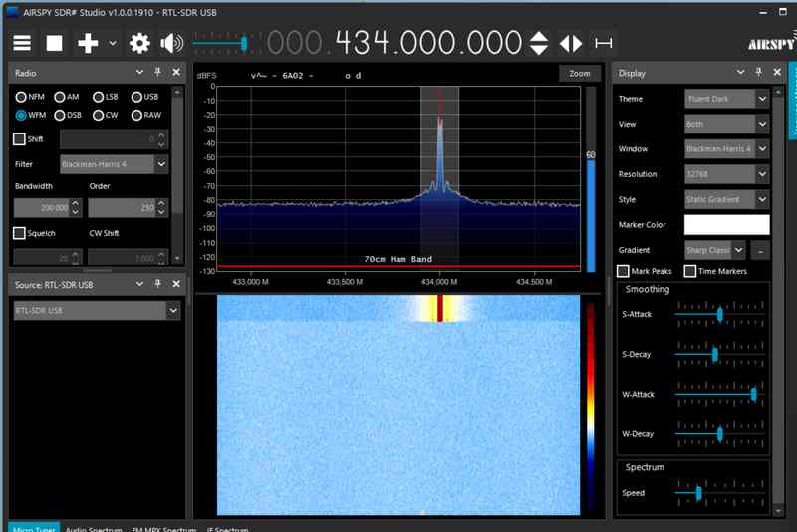Select RAW demodulation mode
This screenshot has width=797, height=532.
tap(146, 115)
